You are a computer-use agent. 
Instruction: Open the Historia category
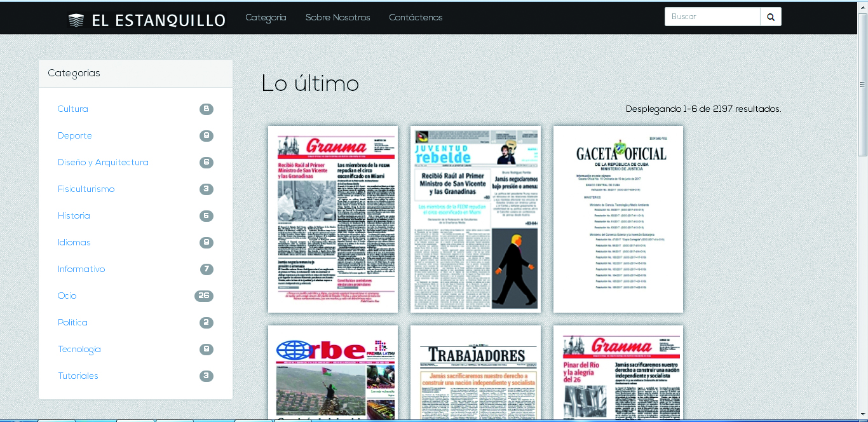74,215
